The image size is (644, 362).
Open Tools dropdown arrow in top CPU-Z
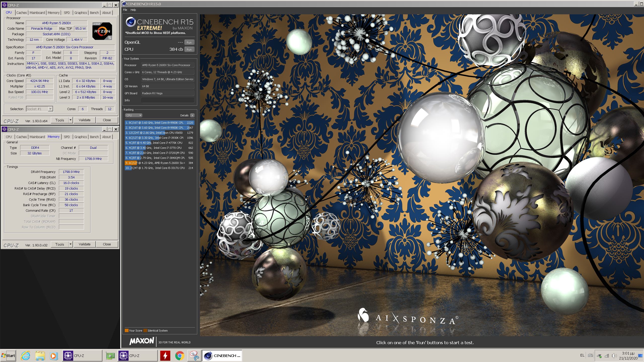coord(71,120)
